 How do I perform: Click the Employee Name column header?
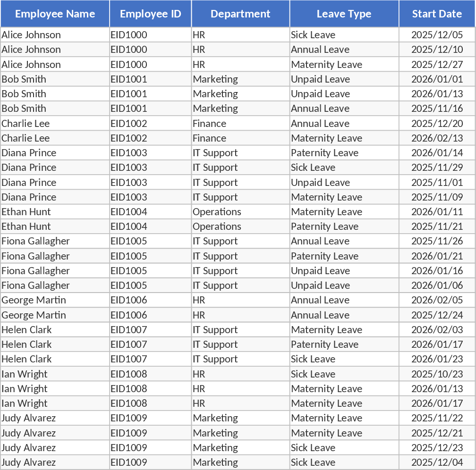[55, 14]
